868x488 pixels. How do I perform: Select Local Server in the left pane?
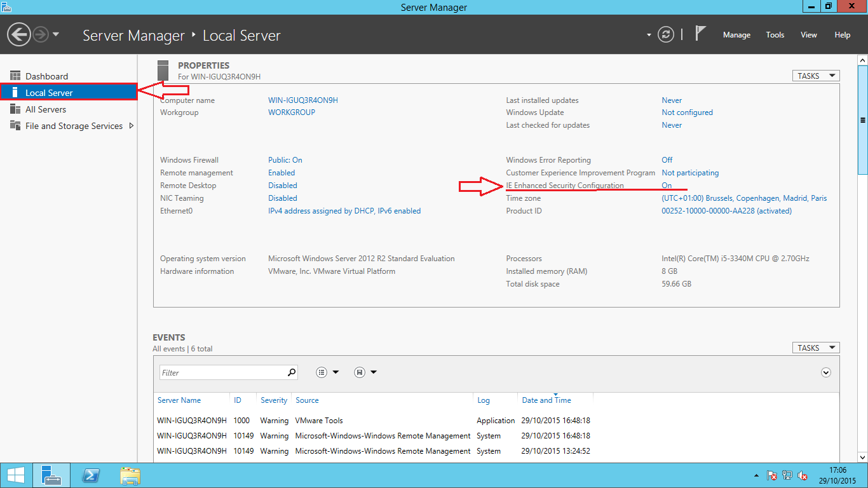tap(69, 93)
